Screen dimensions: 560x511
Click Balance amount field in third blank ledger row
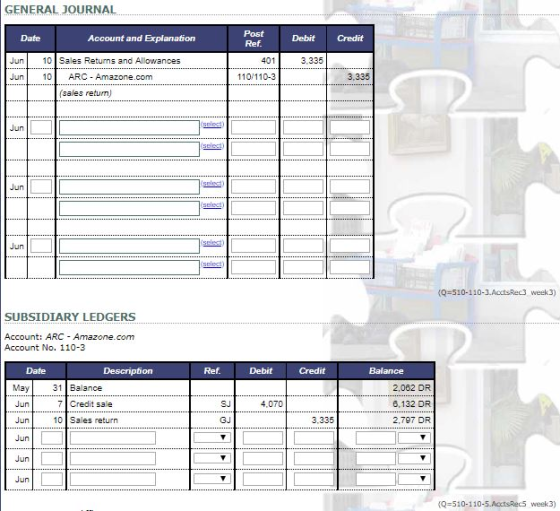[x=376, y=479]
